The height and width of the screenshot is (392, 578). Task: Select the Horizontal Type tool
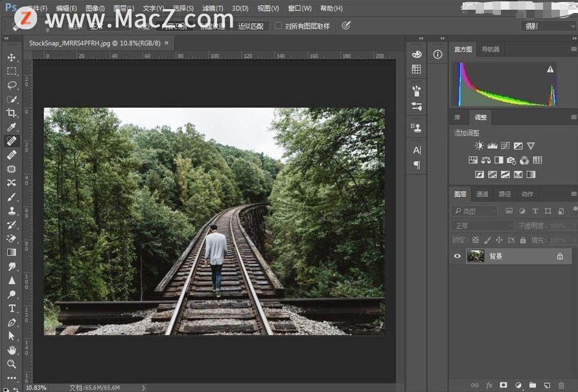tap(12, 308)
